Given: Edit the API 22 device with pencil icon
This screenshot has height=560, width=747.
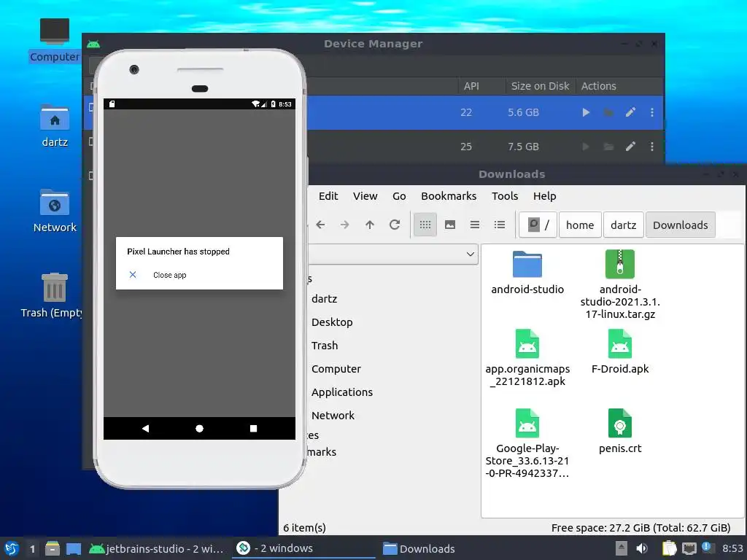Looking at the screenshot, I should pos(630,112).
